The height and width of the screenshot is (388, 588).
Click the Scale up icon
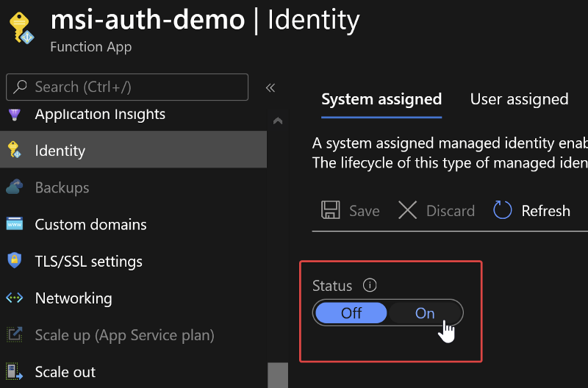click(x=14, y=334)
